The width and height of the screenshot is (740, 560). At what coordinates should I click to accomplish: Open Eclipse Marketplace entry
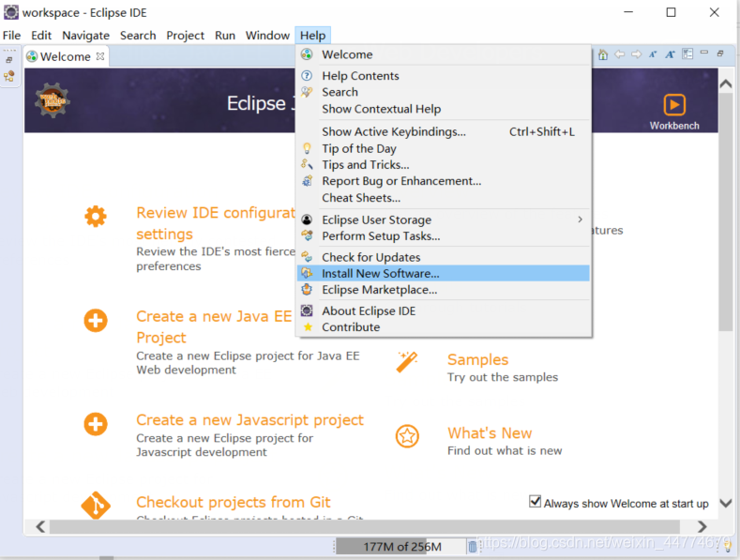pyautogui.click(x=444, y=290)
